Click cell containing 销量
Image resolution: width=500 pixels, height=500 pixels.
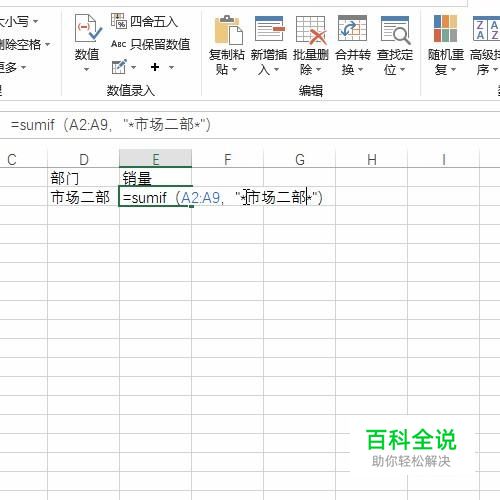pyautogui.click(x=156, y=178)
